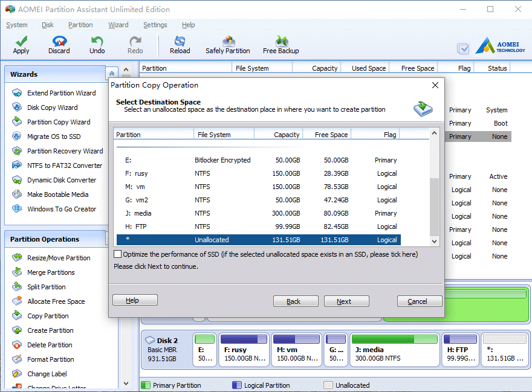The height and width of the screenshot is (392, 532).
Task: Click the Undo arrow icon
Action: 97,41
